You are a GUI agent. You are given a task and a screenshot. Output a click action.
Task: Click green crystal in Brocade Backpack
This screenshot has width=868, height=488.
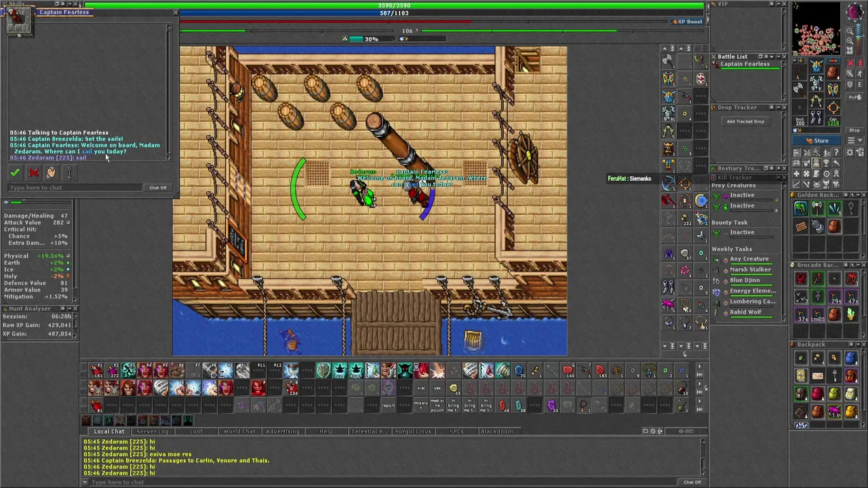point(850,314)
